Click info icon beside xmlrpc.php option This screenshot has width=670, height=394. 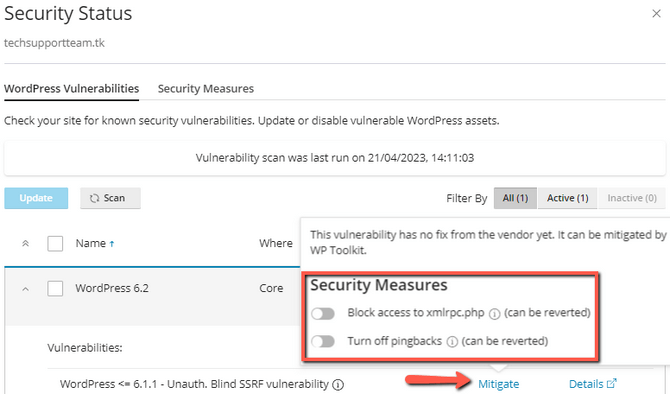(494, 314)
